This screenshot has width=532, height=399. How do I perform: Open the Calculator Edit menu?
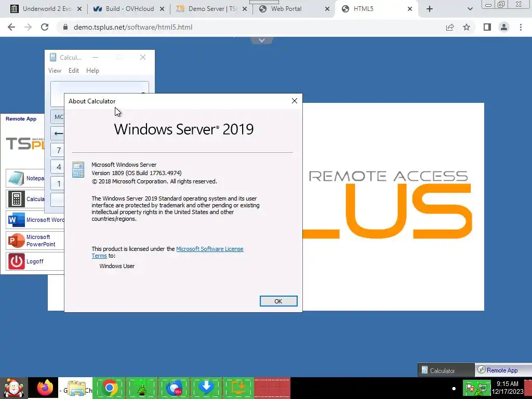pyautogui.click(x=74, y=71)
